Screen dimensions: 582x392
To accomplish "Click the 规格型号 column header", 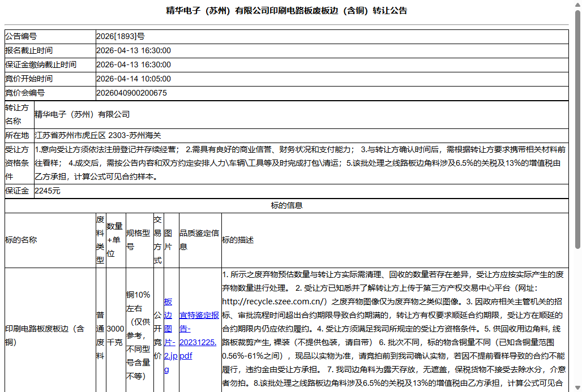I will tap(140, 240).
